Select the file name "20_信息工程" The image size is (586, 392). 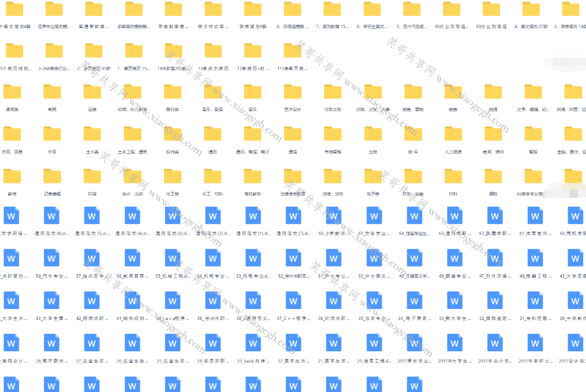[x=374, y=361]
